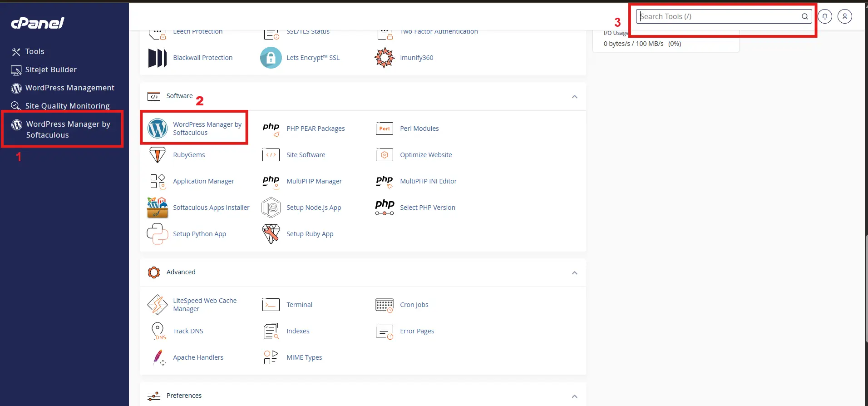Open the Select PHP Version link
Image resolution: width=868 pixels, height=406 pixels.
coord(427,208)
